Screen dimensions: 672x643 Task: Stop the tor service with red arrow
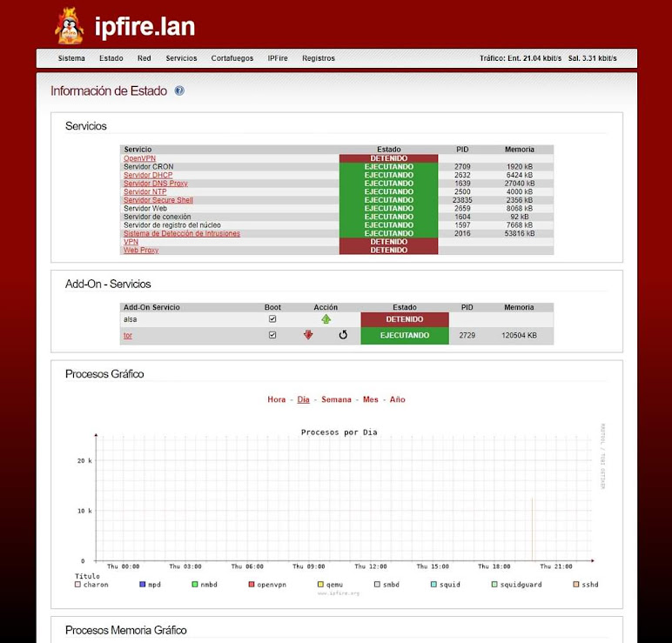pos(308,335)
